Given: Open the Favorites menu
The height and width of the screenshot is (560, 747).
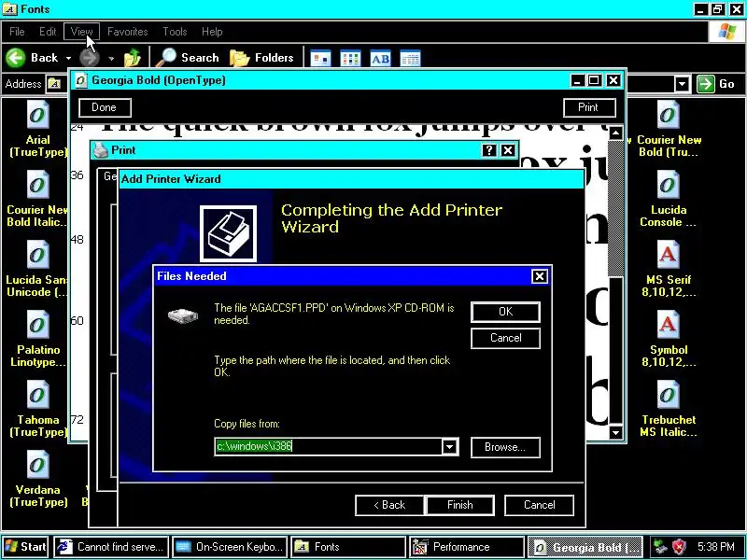Looking at the screenshot, I should coord(128,32).
